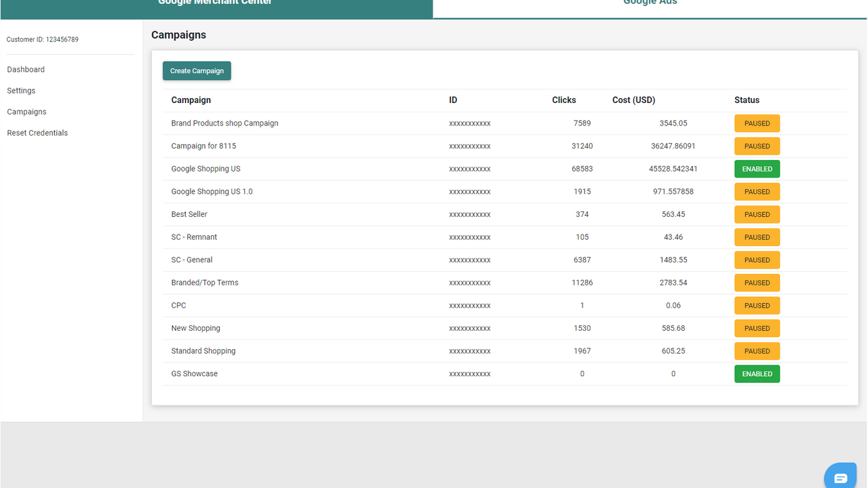Switch to the Google Merchant Center tab
This screenshot has width=868, height=488.
tap(216, 5)
